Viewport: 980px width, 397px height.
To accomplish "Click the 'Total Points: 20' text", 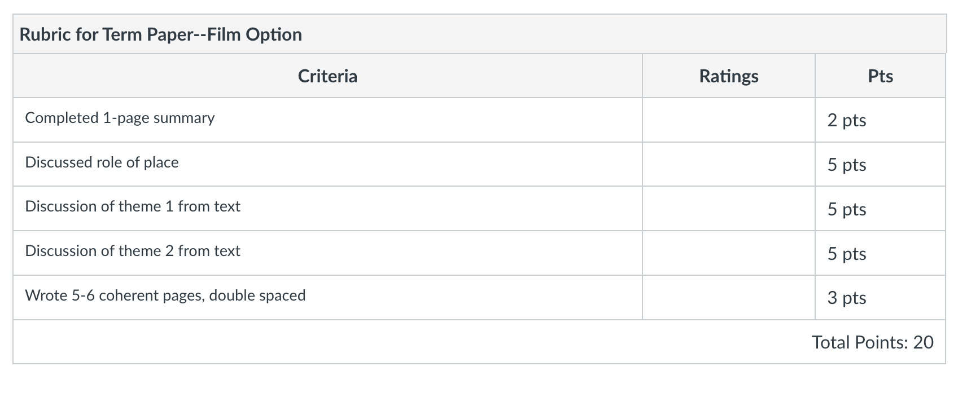I will coord(873,342).
